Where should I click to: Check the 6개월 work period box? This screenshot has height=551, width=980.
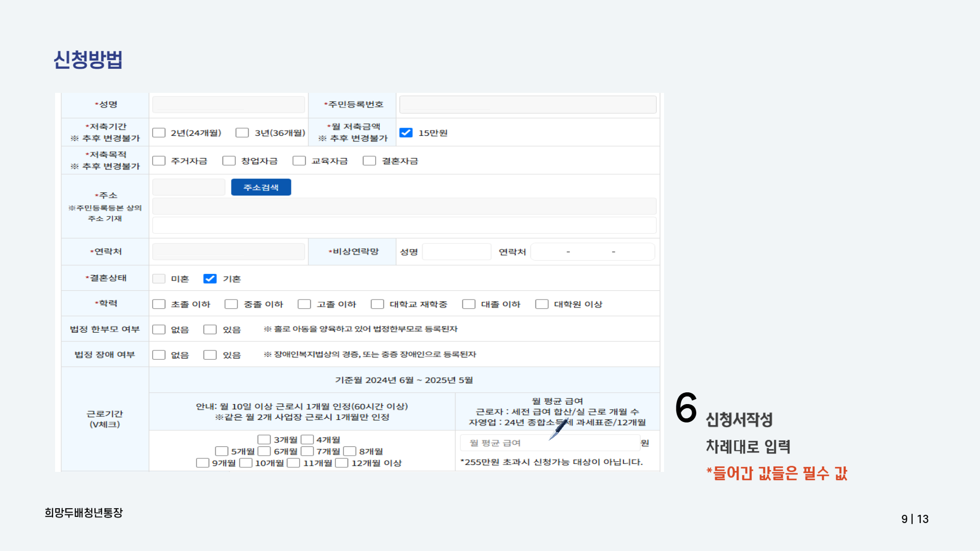pyautogui.click(x=264, y=451)
